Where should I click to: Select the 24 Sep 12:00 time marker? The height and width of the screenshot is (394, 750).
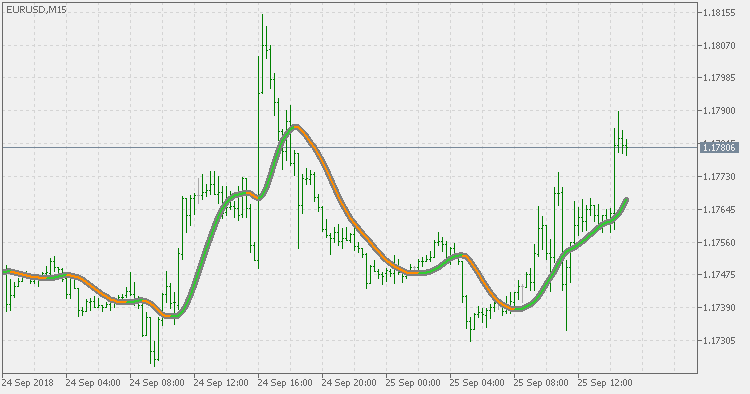click(x=221, y=383)
